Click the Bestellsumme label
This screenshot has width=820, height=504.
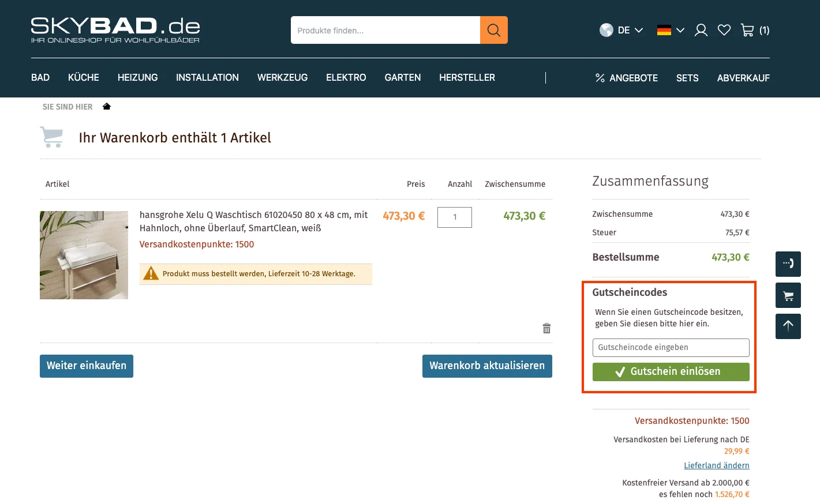(626, 257)
